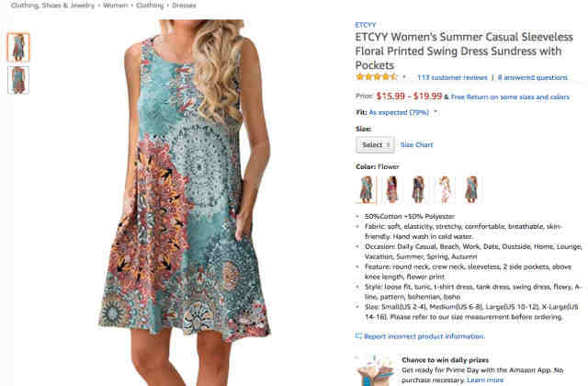Choose the second color swatch dress
The height and width of the screenshot is (386, 588).
pos(392,189)
